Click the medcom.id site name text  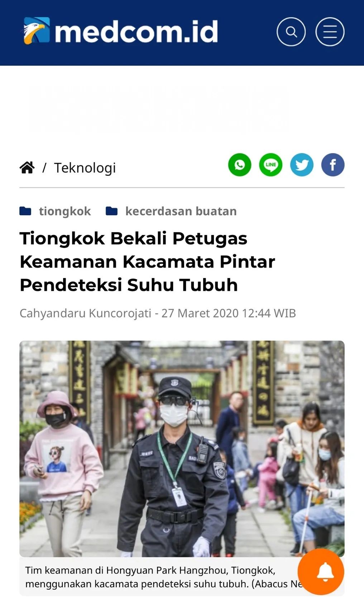pos(136,32)
